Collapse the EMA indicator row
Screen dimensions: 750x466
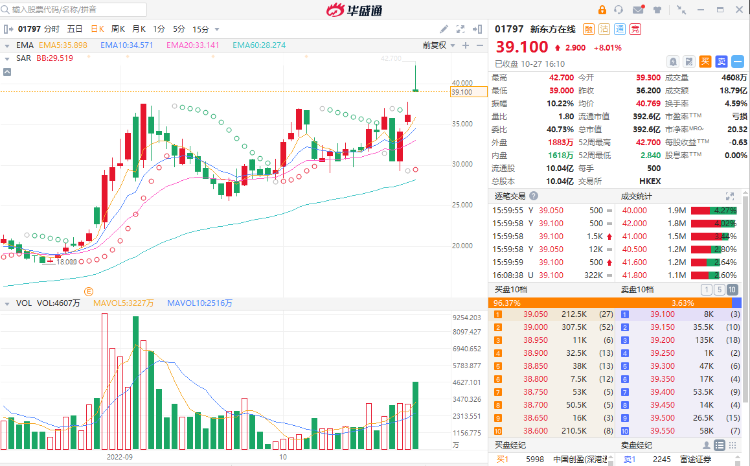(8, 45)
